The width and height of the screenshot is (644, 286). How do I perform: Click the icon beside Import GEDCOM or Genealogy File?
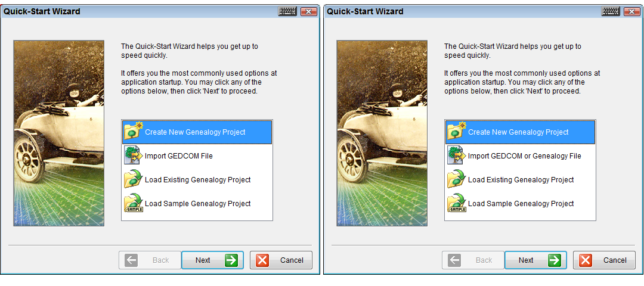point(456,156)
